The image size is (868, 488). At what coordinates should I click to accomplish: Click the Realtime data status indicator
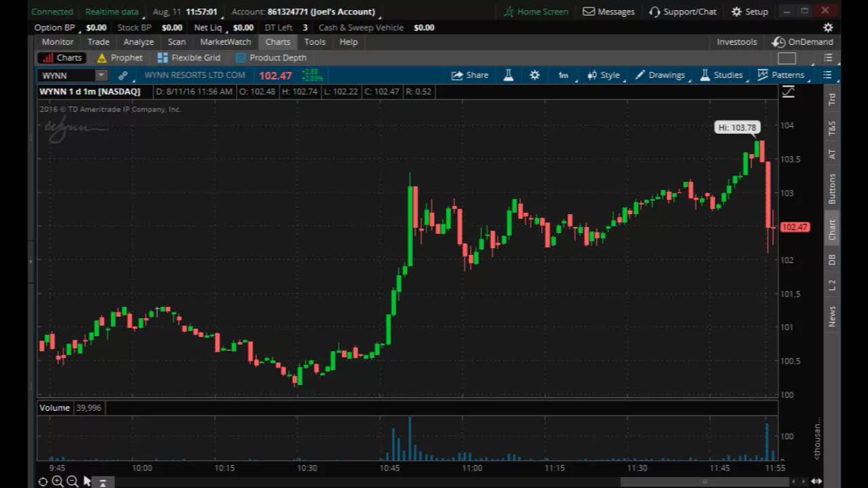point(112,12)
